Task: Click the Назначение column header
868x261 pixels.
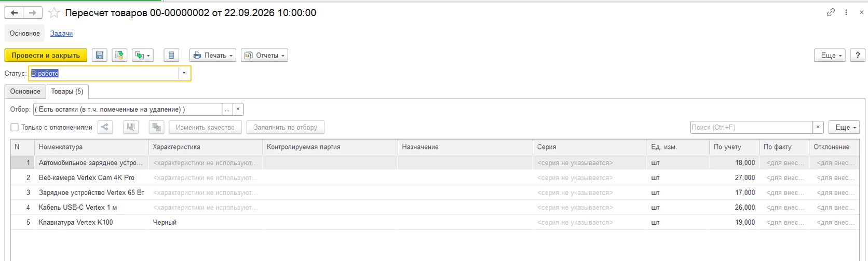Action: (x=465, y=147)
